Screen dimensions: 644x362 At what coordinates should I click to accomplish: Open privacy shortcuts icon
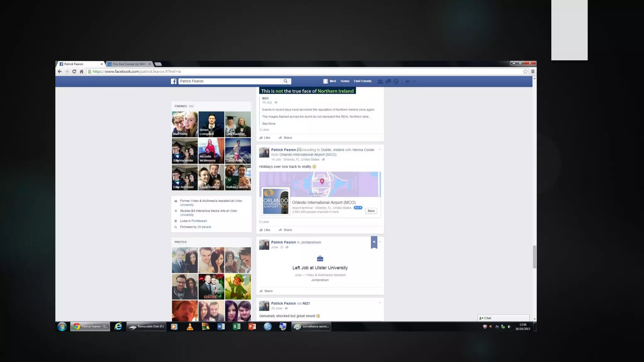[x=408, y=81]
